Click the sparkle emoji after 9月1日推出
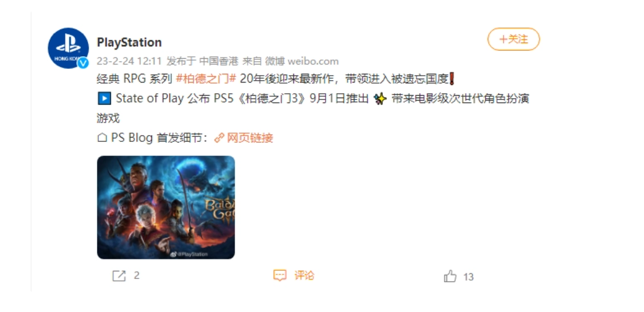The width and height of the screenshot is (644, 312). [x=380, y=99]
